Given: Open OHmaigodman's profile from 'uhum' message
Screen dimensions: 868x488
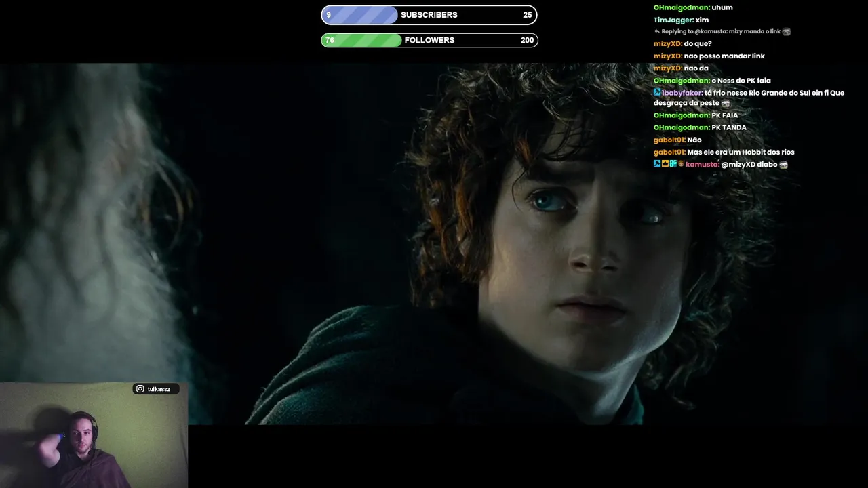Looking at the screenshot, I should click(682, 7).
